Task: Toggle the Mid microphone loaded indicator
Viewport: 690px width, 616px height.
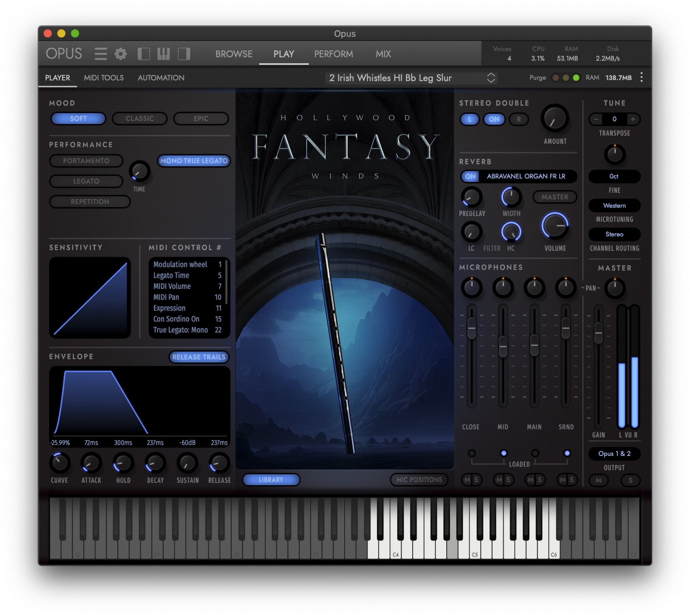Action: (504, 453)
